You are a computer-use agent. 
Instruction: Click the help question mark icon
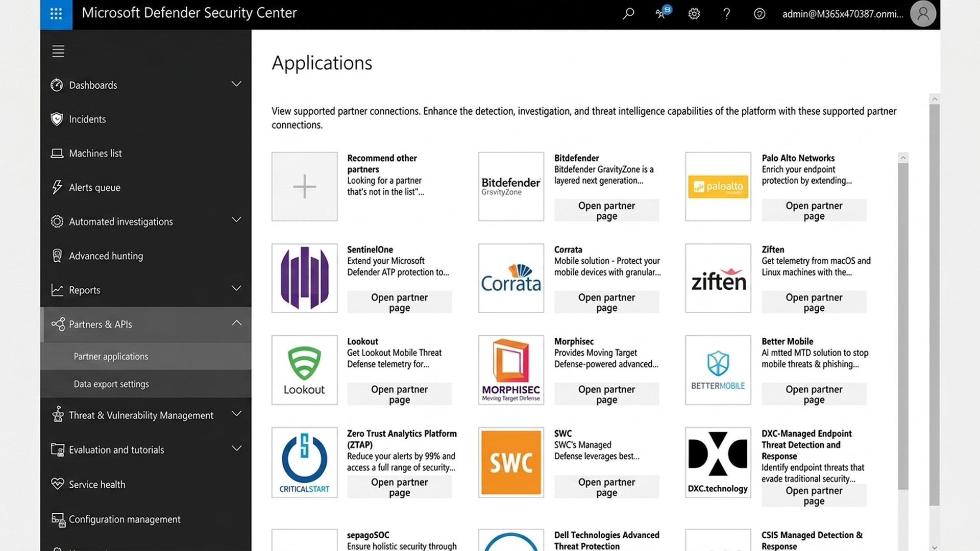pos(726,14)
